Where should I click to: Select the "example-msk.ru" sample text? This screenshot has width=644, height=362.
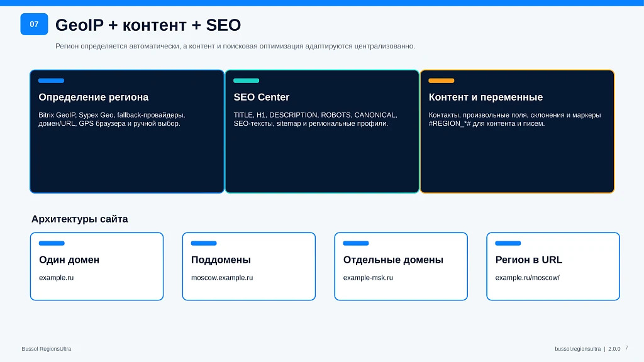click(368, 277)
